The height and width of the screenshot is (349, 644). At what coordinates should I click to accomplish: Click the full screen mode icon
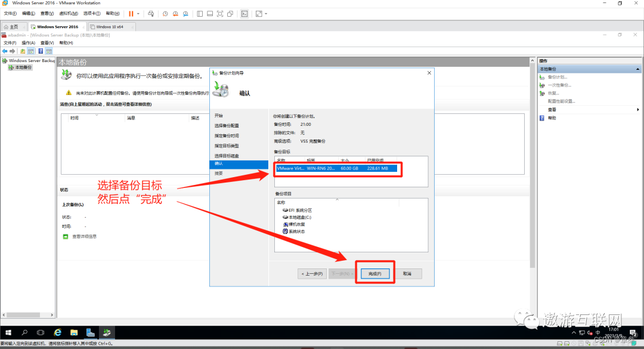coord(220,14)
